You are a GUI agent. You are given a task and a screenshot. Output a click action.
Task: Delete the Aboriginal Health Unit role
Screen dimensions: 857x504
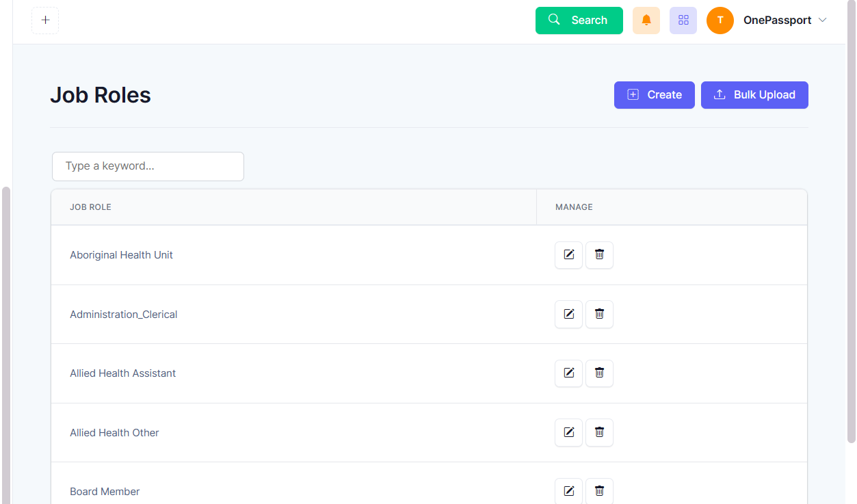point(599,255)
